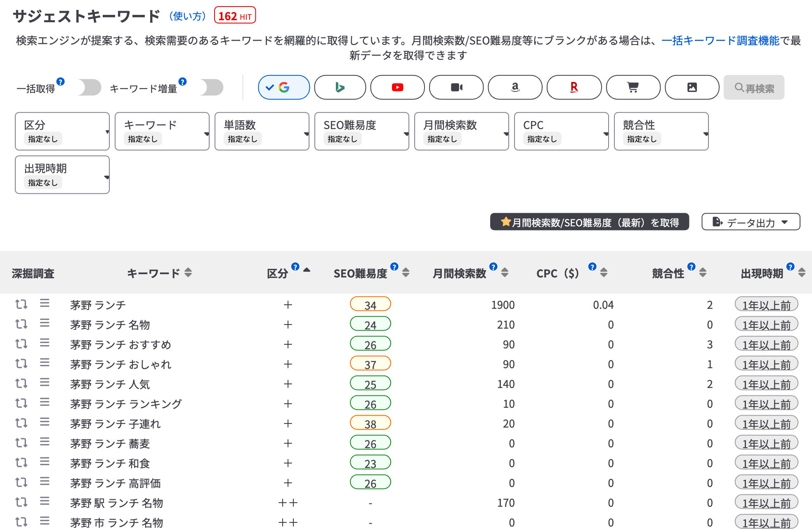Open the キーワード filter dropdown

coord(162,132)
